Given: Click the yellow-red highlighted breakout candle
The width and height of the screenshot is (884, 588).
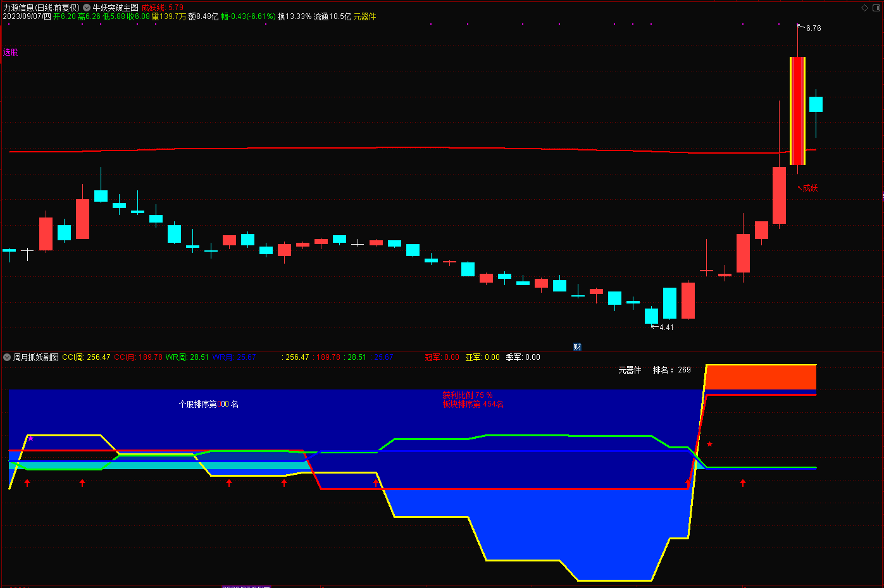Looking at the screenshot, I should point(797,111).
